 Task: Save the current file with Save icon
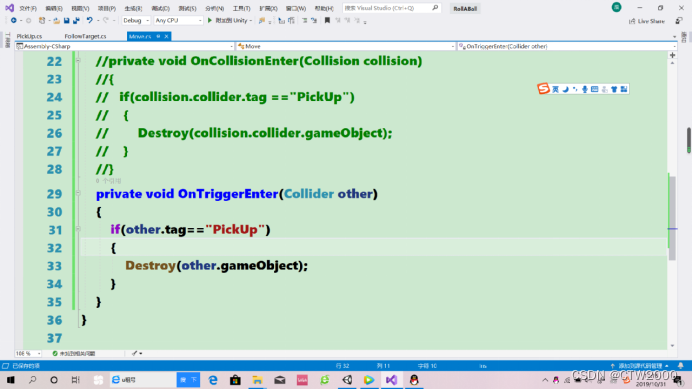(66, 20)
